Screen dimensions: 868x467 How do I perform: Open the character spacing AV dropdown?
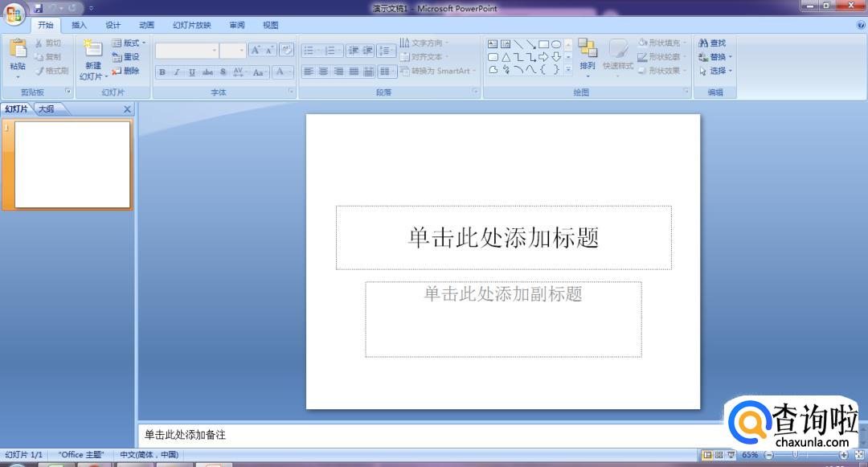[x=240, y=72]
